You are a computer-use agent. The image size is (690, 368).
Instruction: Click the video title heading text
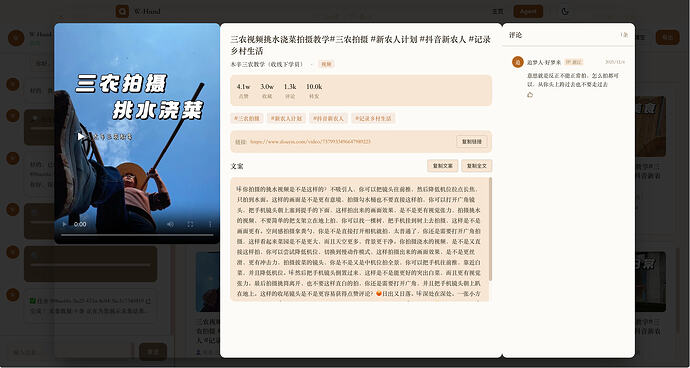point(360,44)
